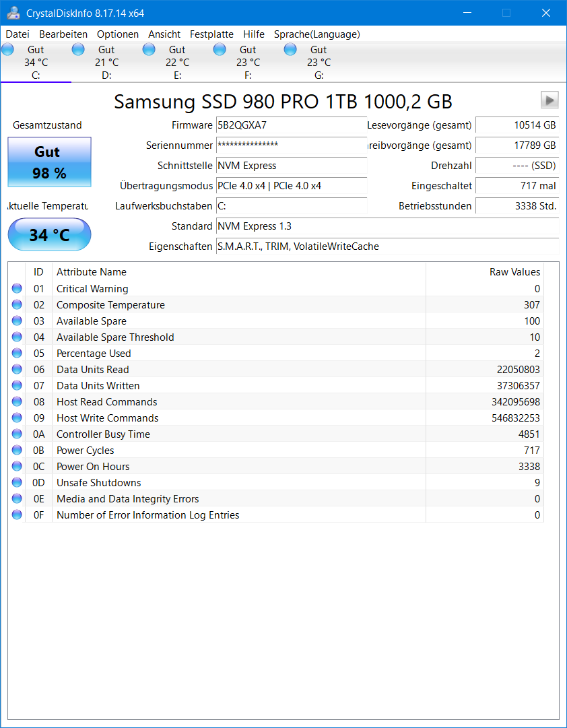This screenshot has height=728, width=567.
Task: Click the Laufwerksbuchstaben field C:
Action: (292, 205)
